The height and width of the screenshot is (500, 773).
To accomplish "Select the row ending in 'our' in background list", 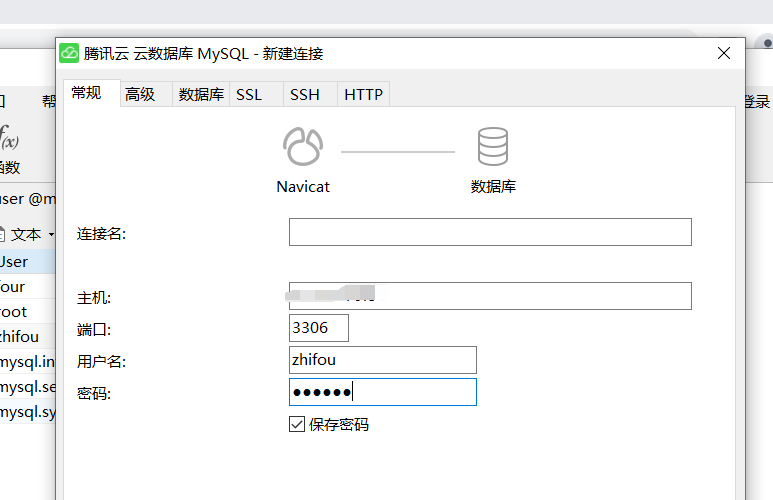I will tap(27, 286).
